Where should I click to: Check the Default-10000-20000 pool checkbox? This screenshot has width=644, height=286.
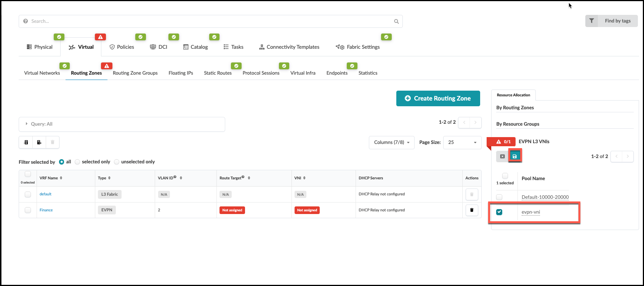(x=499, y=197)
